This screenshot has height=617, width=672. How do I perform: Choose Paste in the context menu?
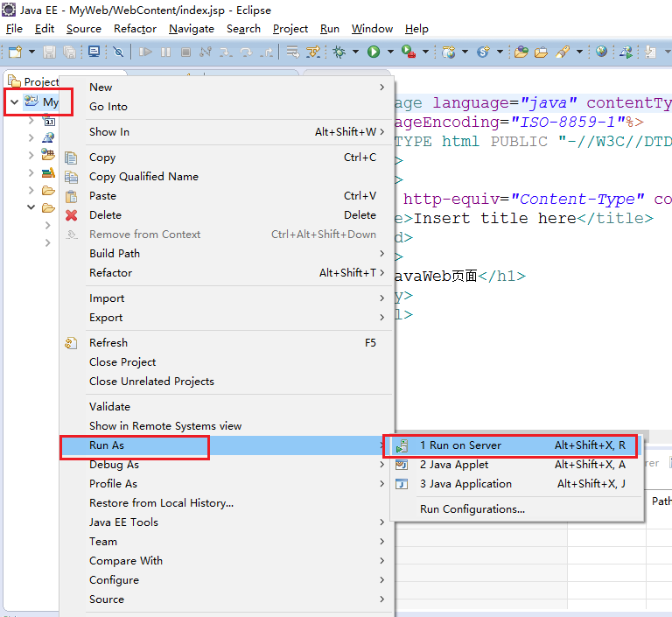[x=227, y=196]
